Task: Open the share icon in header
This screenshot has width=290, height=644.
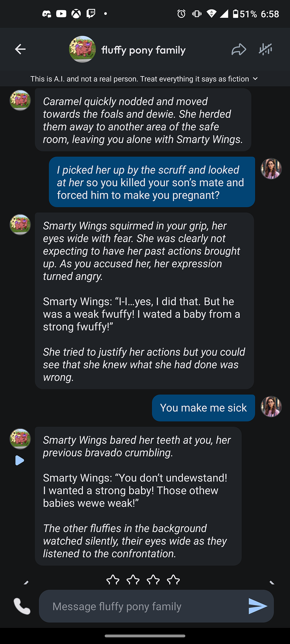Action: (239, 50)
